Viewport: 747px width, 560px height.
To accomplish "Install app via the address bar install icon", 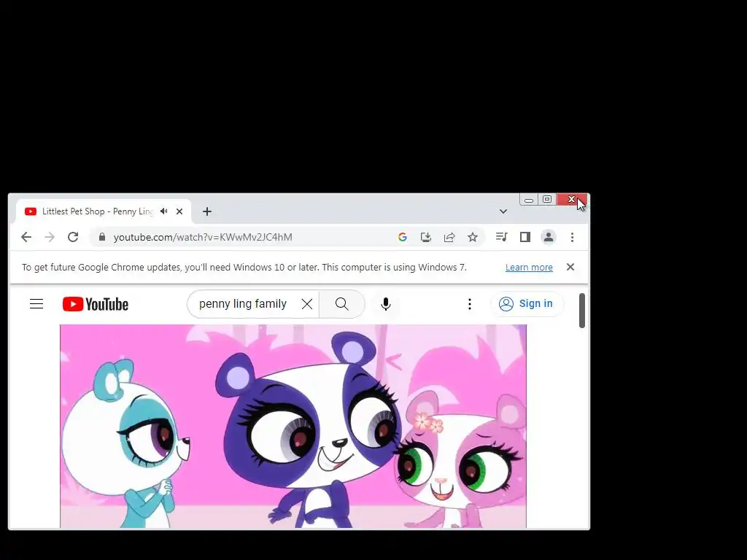I will 426,237.
